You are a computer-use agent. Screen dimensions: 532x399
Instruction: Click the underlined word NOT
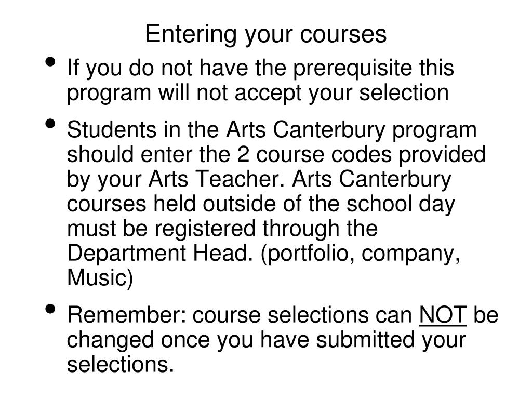[443, 315]
